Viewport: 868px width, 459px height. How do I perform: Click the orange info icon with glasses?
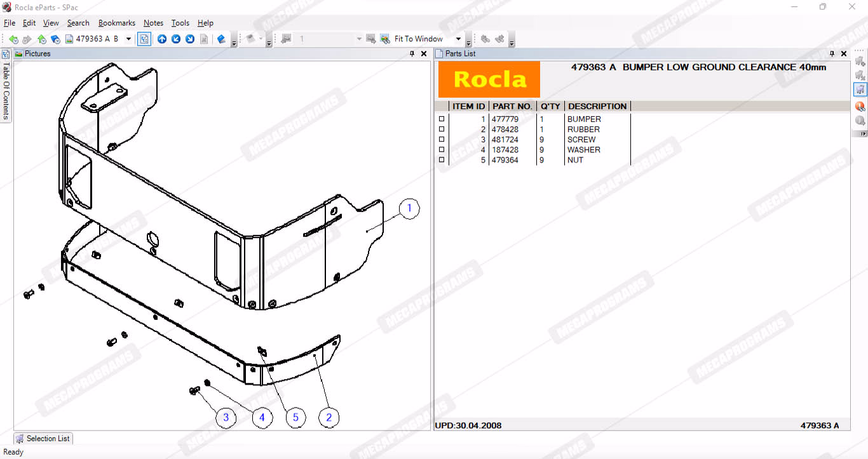point(860,106)
